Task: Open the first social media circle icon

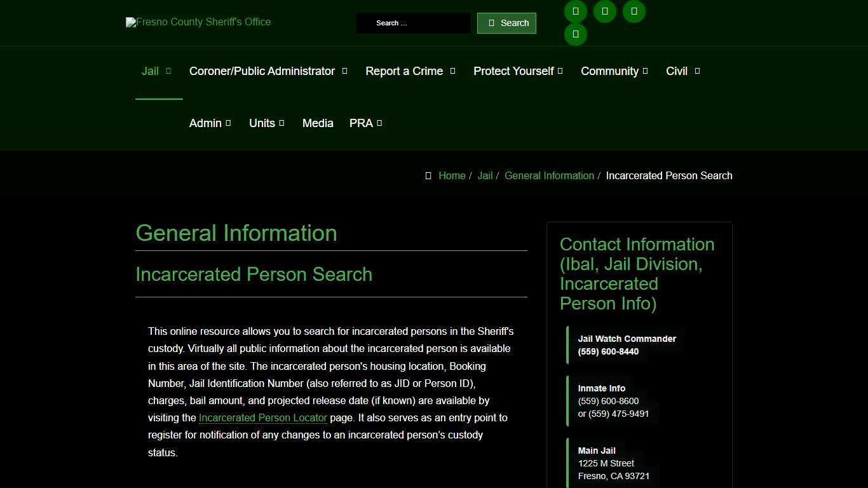Action: click(x=575, y=11)
